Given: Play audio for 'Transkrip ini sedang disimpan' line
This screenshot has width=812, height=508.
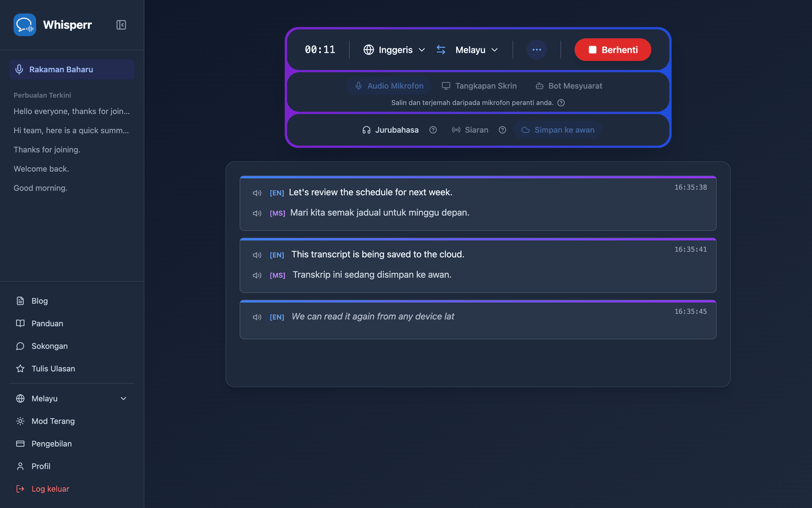Looking at the screenshot, I should (257, 275).
